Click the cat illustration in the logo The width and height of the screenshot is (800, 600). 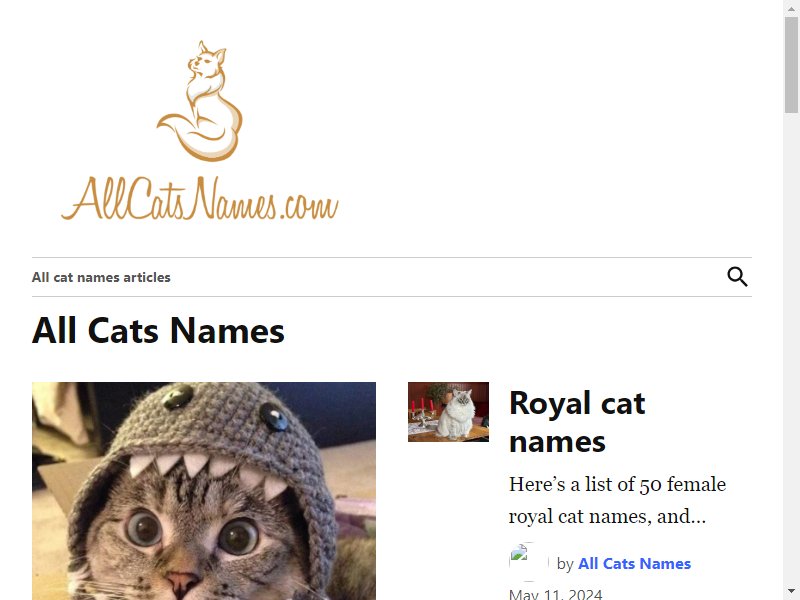[x=199, y=101]
